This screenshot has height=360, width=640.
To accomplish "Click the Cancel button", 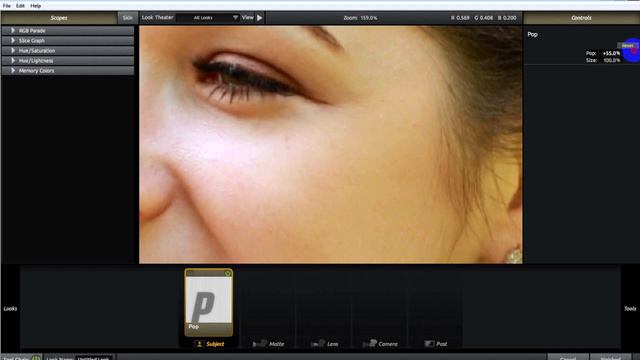I will (x=568, y=358).
